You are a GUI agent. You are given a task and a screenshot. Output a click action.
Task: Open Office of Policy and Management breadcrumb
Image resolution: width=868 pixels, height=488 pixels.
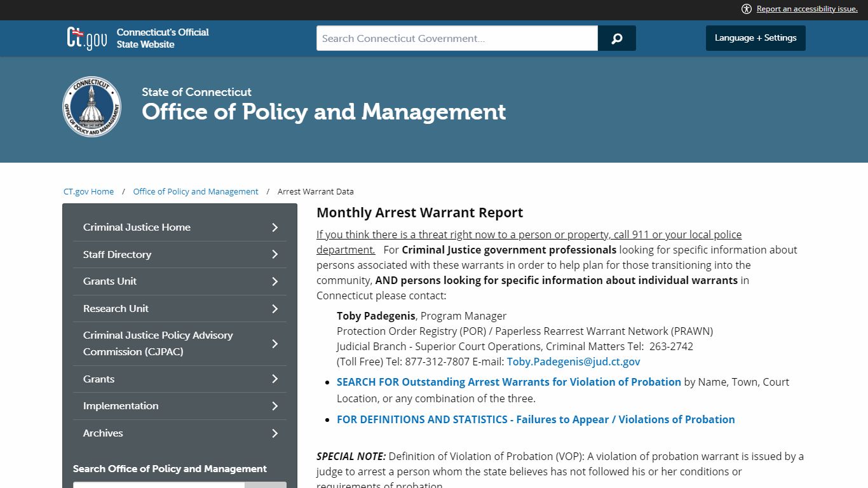point(196,191)
